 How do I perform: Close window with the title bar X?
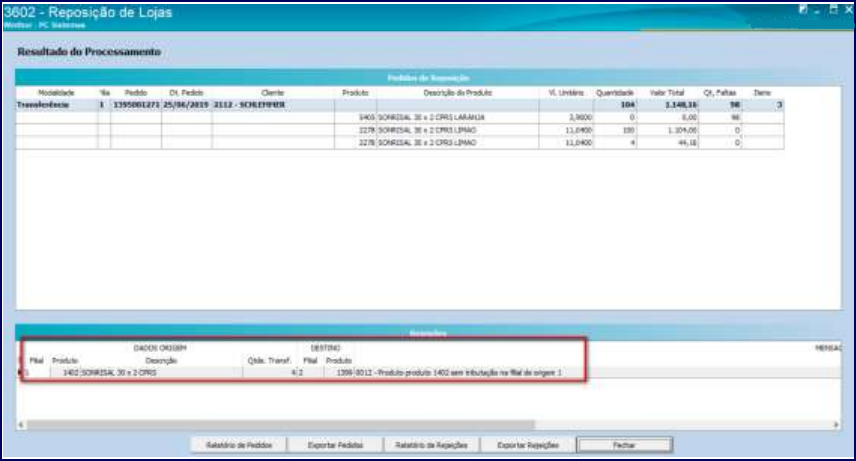[x=848, y=9]
